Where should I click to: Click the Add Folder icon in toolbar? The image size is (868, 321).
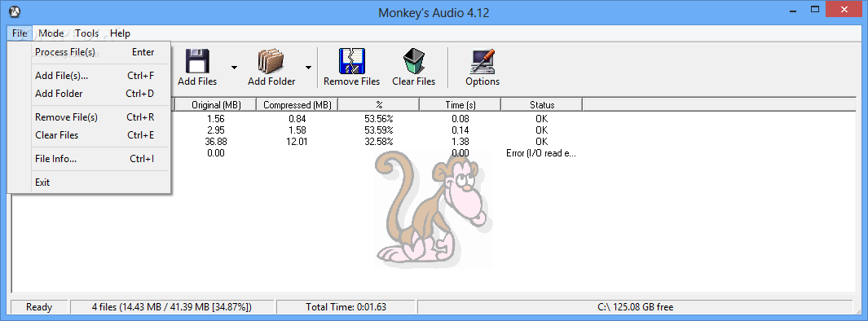point(271,61)
